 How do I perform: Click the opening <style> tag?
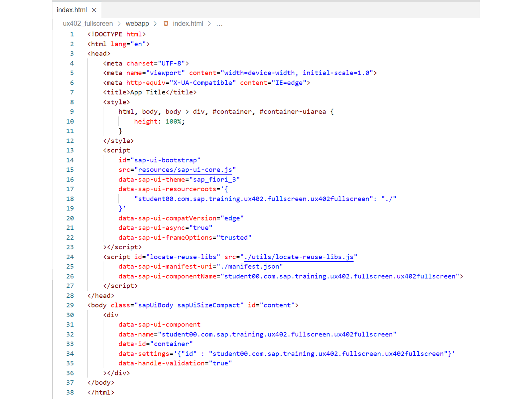click(x=116, y=102)
